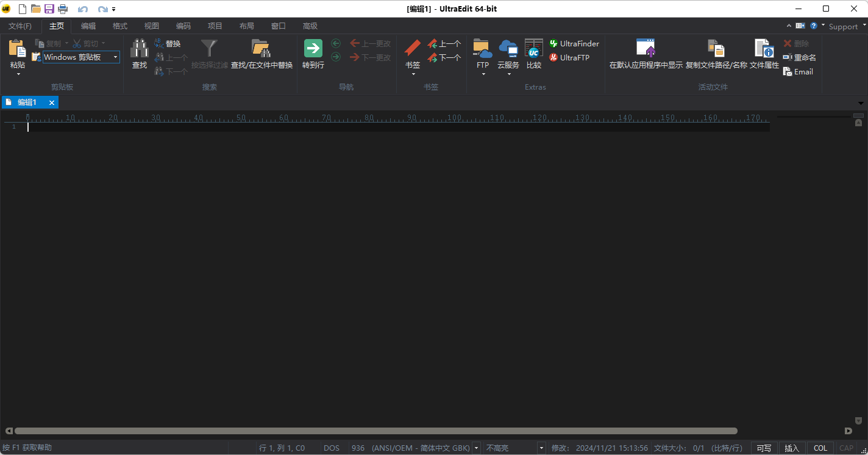Click in the editor text area line 1
This screenshot has width=868, height=455.
398,127
